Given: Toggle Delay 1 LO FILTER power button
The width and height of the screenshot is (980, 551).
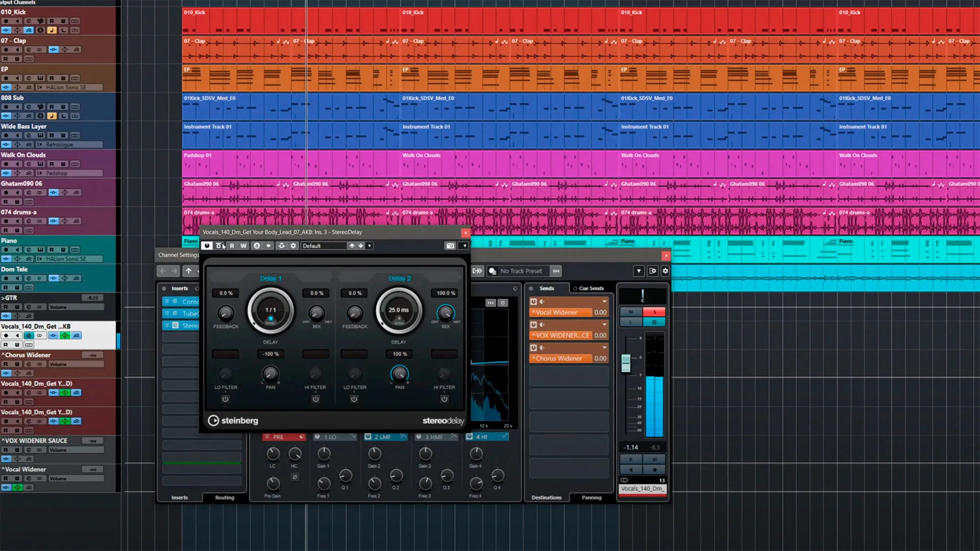Looking at the screenshot, I should coord(225,399).
